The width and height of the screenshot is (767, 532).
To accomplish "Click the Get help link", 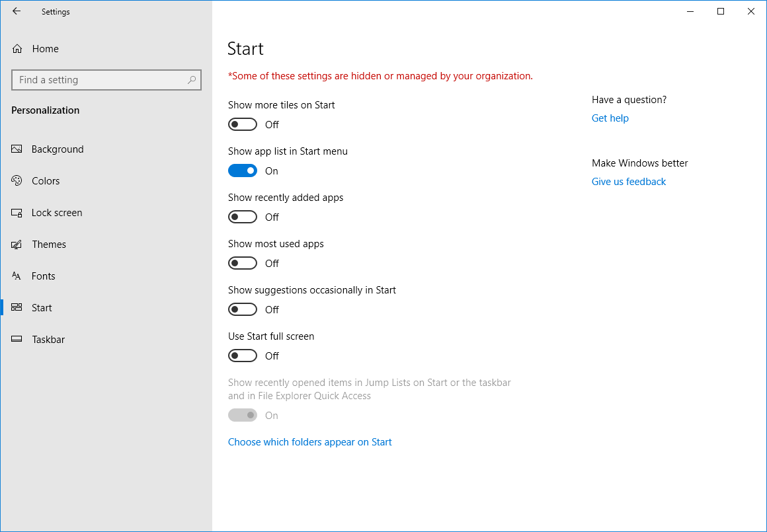I will point(610,118).
